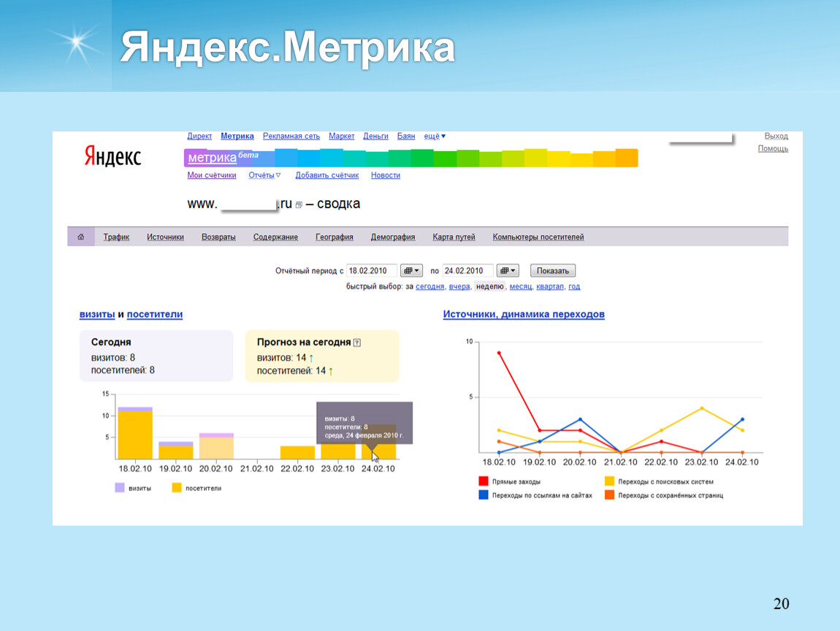Viewport: 840px width, 631px height.
Task: Click the red 'Прямые заходы' legend swatch
Action: [x=484, y=481]
